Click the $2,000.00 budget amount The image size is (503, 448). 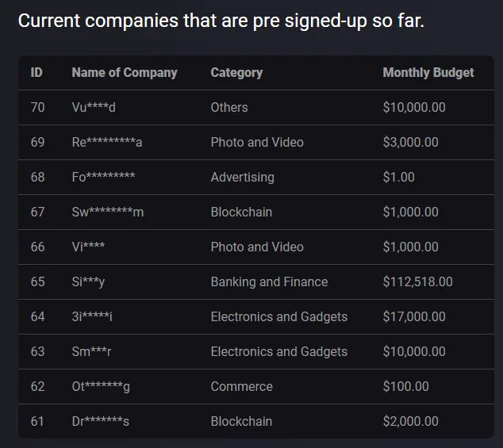(410, 422)
